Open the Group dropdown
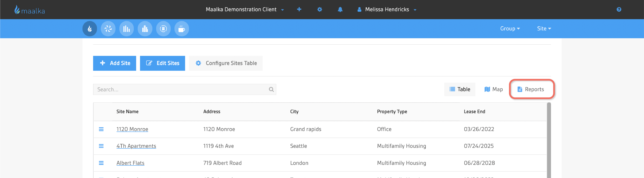This screenshot has width=644, height=178. tap(510, 29)
